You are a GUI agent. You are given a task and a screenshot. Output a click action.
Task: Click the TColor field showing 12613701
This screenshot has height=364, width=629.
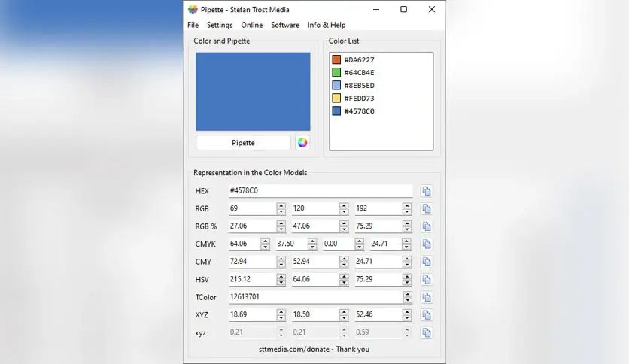tap(316, 296)
